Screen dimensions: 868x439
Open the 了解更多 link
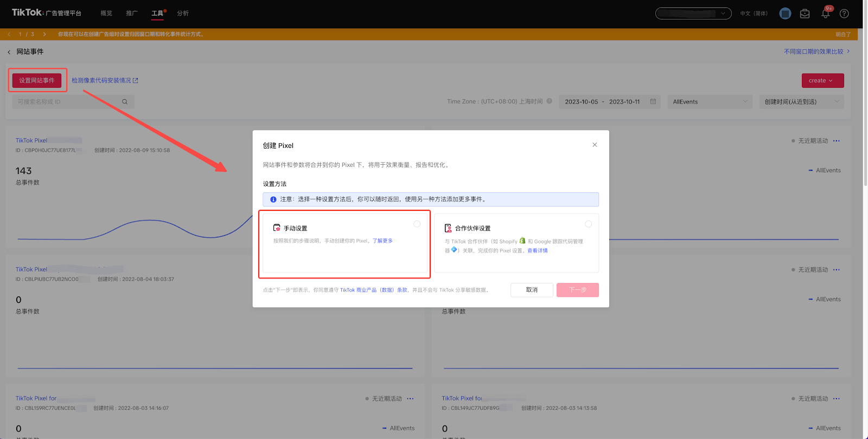[x=382, y=241]
